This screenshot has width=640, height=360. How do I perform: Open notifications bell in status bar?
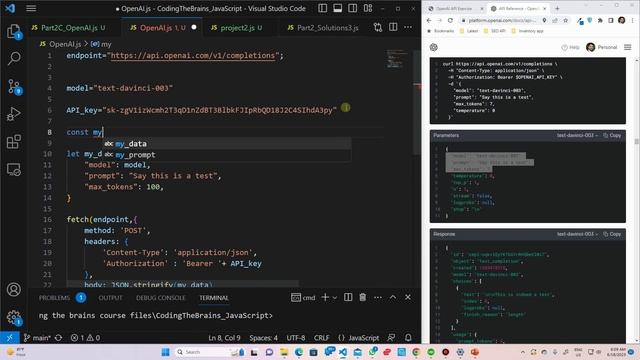[x=408, y=338]
